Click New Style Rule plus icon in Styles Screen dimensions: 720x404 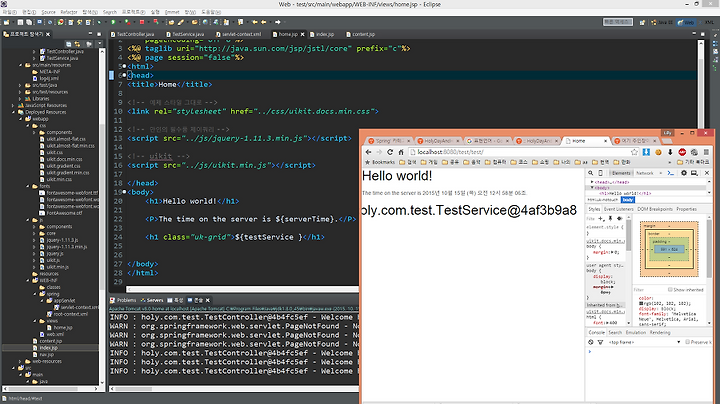tap(601, 219)
